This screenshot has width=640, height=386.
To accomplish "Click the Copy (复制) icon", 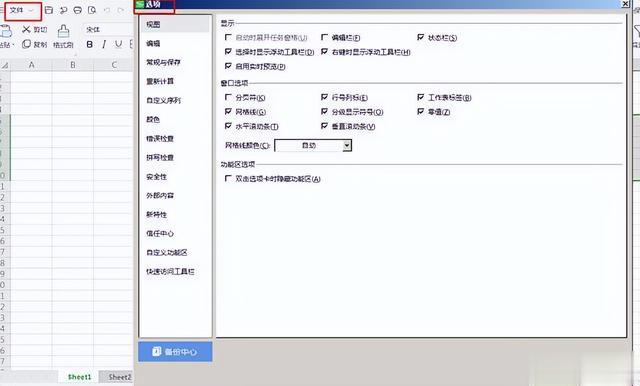I will pos(27,44).
